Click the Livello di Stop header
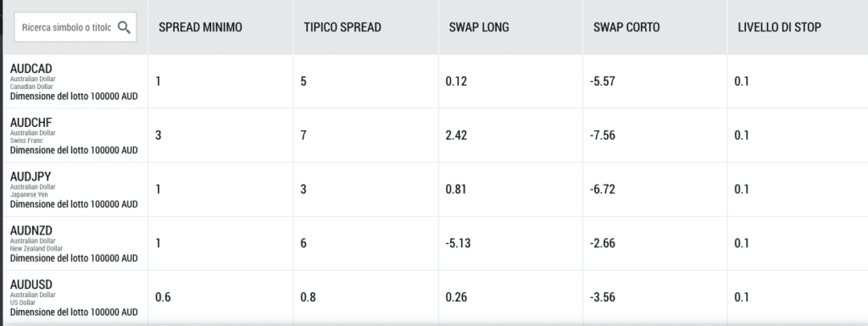This screenshot has height=326, width=868. pyautogui.click(x=780, y=27)
